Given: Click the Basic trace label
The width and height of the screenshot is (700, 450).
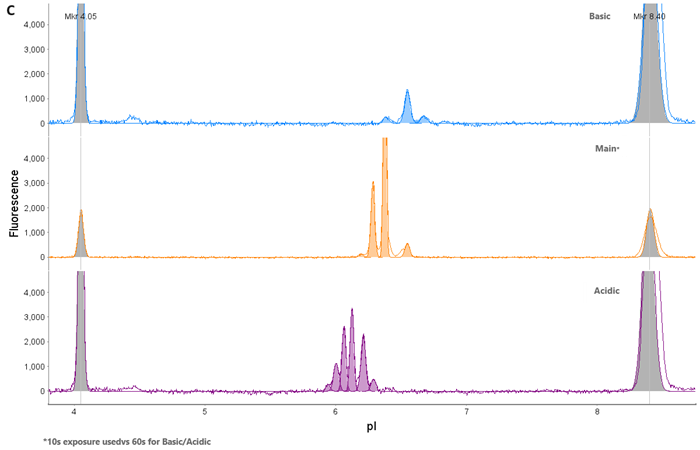Looking at the screenshot, I should (x=600, y=16).
